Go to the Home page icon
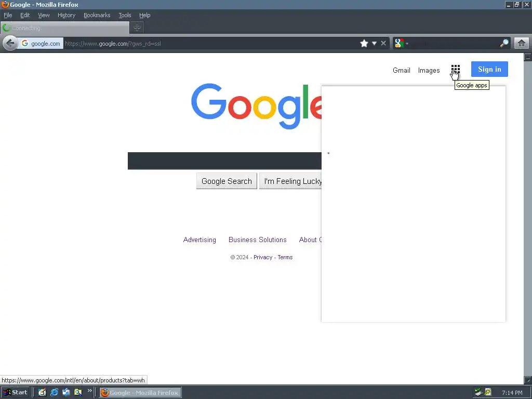This screenshot has height=399, width=532. tap(522, 44)
